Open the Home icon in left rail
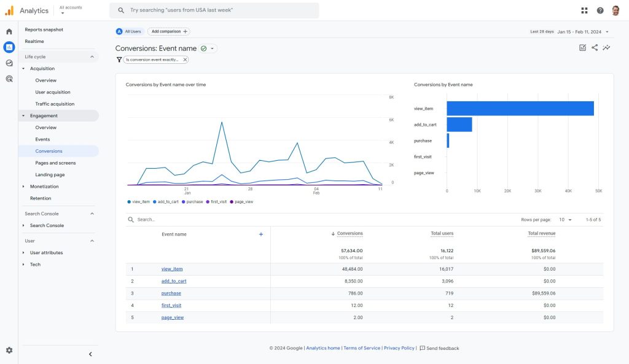629x364 pixels. (x=9, y=31)
